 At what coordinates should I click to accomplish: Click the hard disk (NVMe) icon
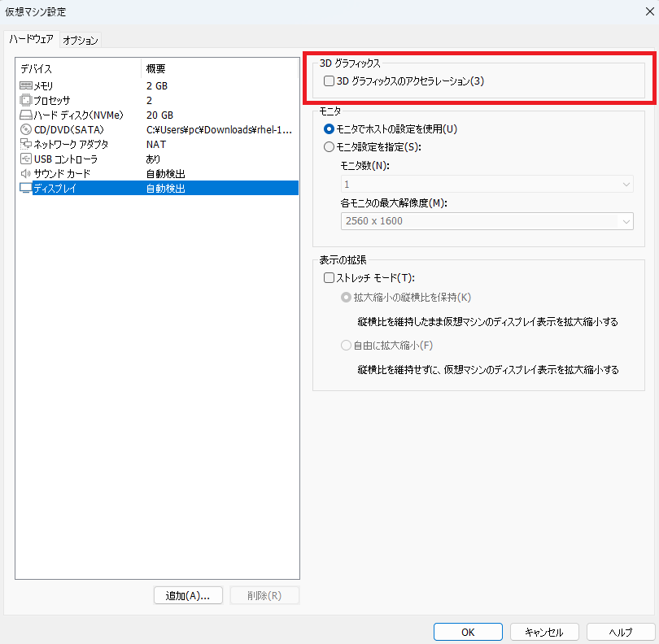pyautogui.click(x=25, y=115)
